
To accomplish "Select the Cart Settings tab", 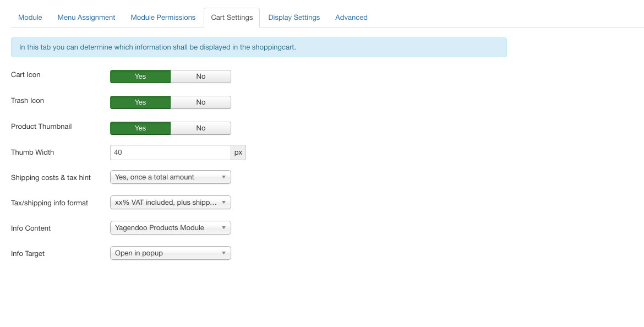I will tap(232, 17).
